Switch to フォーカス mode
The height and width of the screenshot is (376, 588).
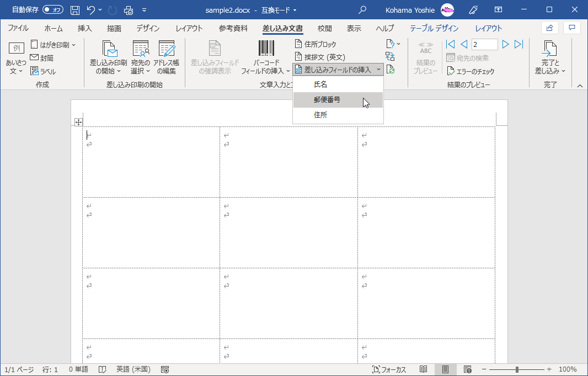click(389, 369)
